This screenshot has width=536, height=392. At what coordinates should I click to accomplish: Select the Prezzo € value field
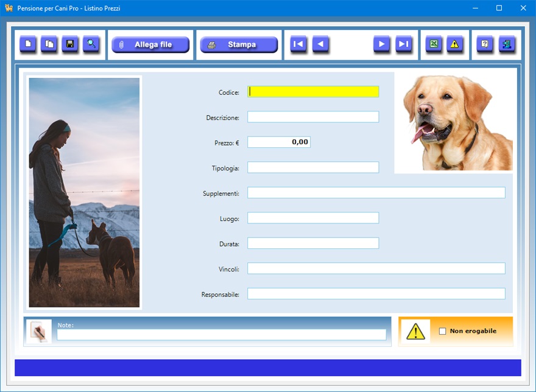pyautogui.click(x=279, y=142)
